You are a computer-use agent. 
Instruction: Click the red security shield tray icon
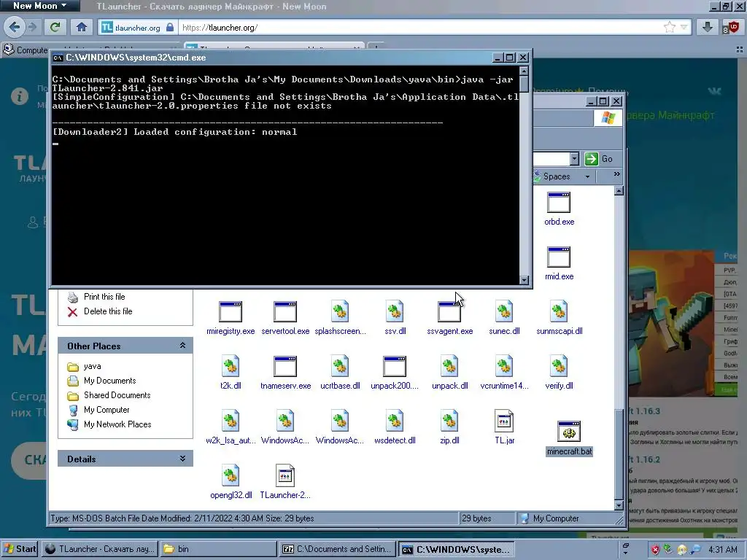click(656, 550)
